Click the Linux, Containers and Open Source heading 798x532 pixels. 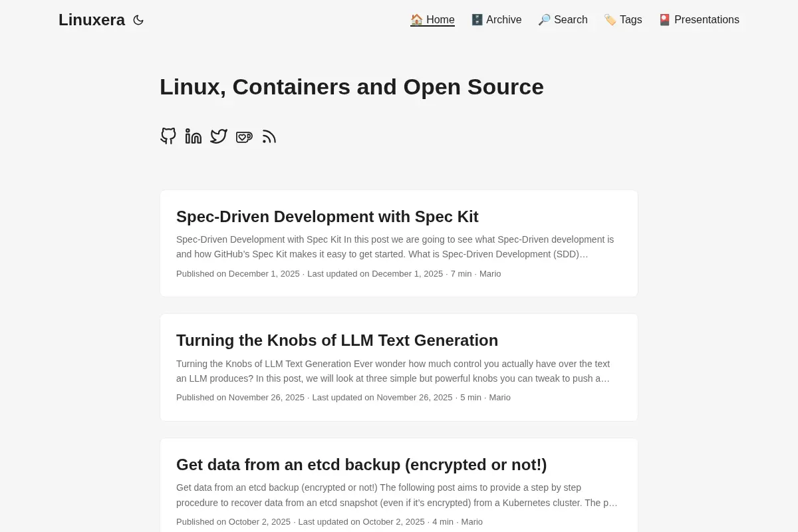point(352,87)
